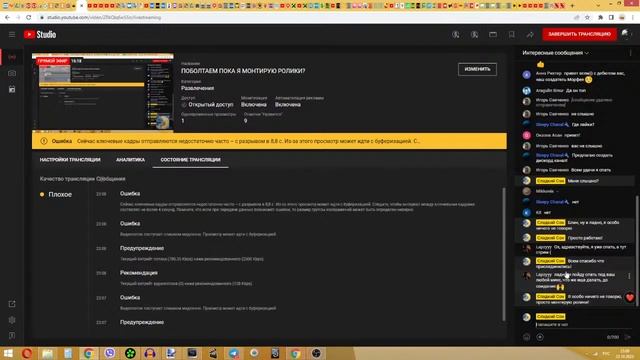
Task: Open File Explorer folder in taskbar
Action: (x=47, y=353)
